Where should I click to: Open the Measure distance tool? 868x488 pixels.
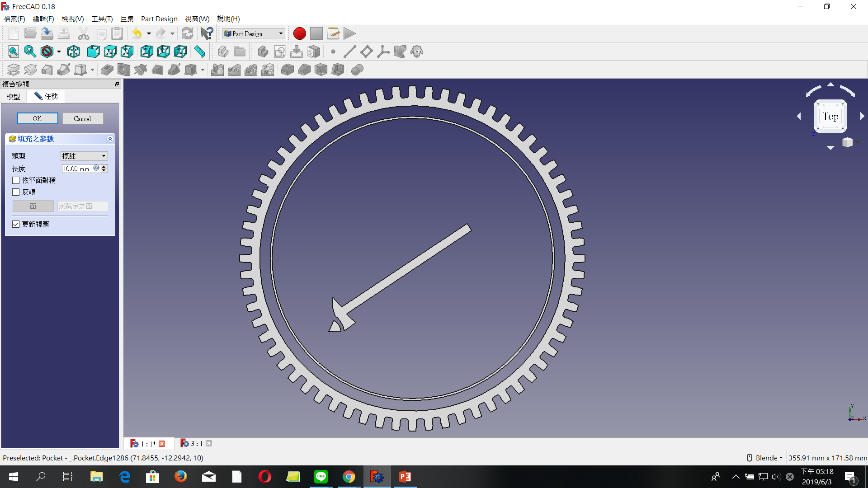199,52
